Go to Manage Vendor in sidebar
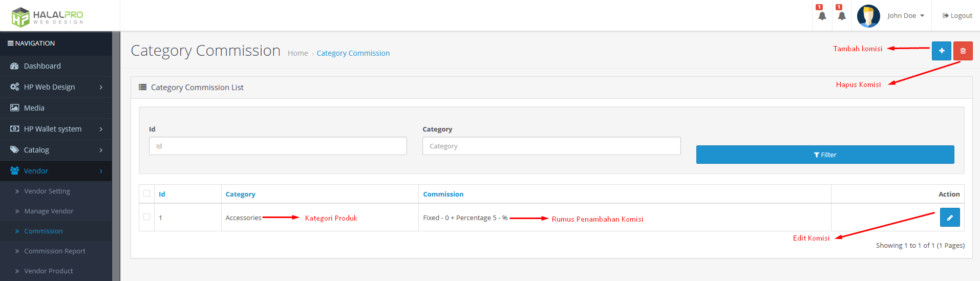 [x=49, y=211]
